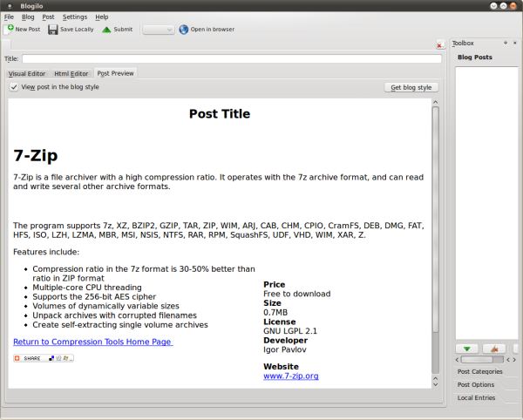Viewport: 523px width, 420px height.
Task: Toggle View post in the blog style checkbox
Action: 14,87
